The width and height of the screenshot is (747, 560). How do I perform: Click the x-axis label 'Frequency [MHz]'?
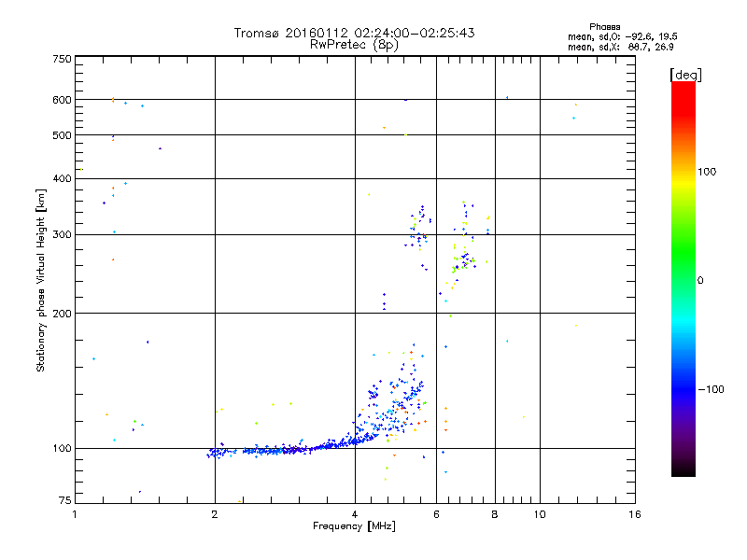[354, 526]
